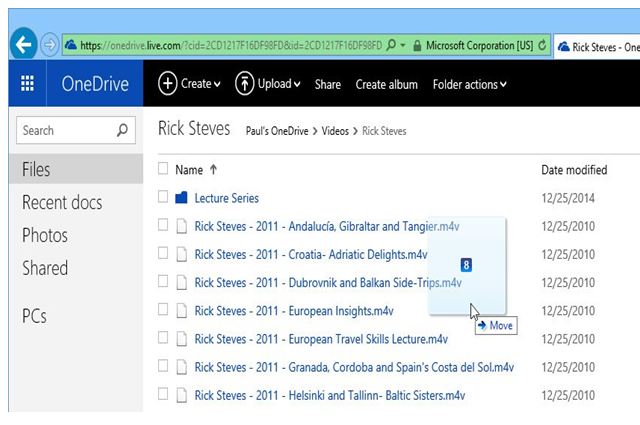640x425 pixels.
Task: Check the Lecture Series folder checkbox
Action: tap(163, 198)
